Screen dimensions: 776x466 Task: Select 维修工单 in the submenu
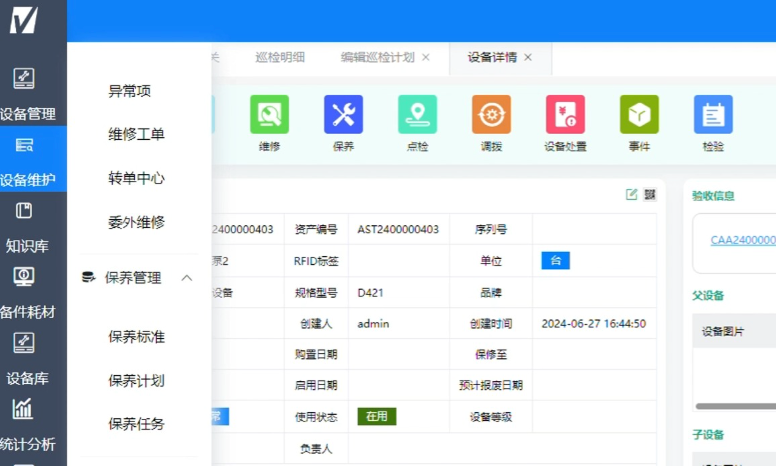[x=136, y=134]
